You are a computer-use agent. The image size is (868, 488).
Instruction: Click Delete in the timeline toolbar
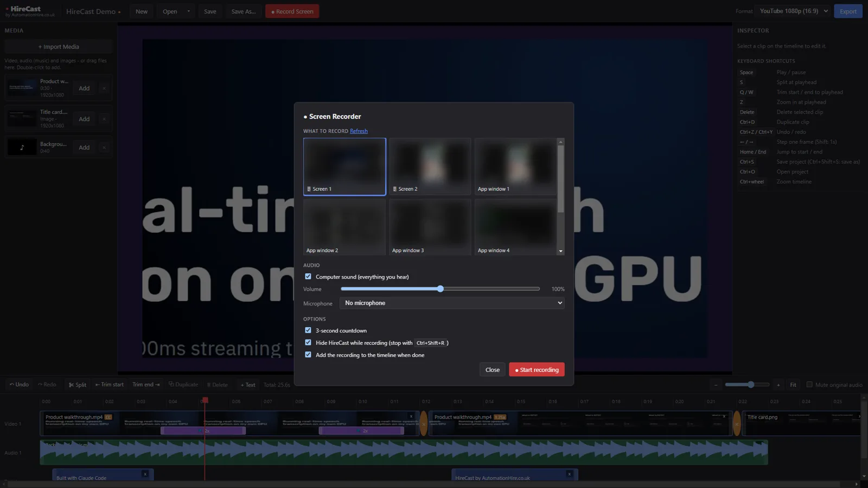[x=217, y=384]
